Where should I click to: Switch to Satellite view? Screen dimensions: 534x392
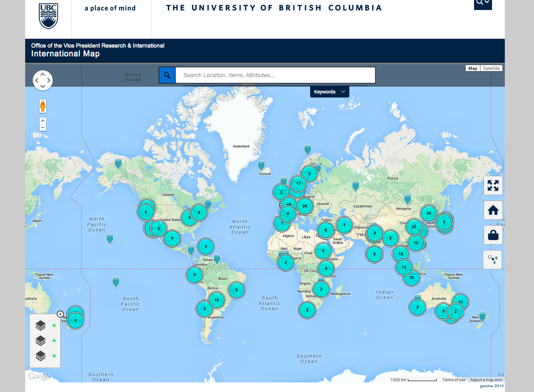pos(491,68)
